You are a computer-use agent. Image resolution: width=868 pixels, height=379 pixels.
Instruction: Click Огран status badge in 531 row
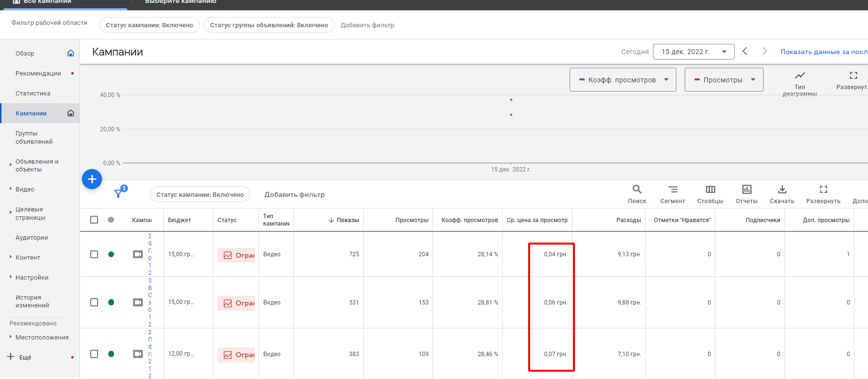click(236, 303)
